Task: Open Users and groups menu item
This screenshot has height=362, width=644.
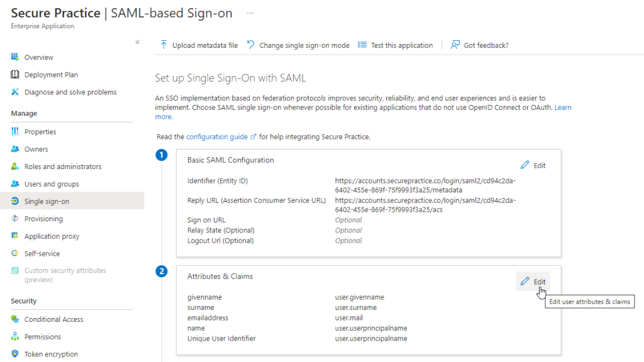Action: (x=52, y=184)
